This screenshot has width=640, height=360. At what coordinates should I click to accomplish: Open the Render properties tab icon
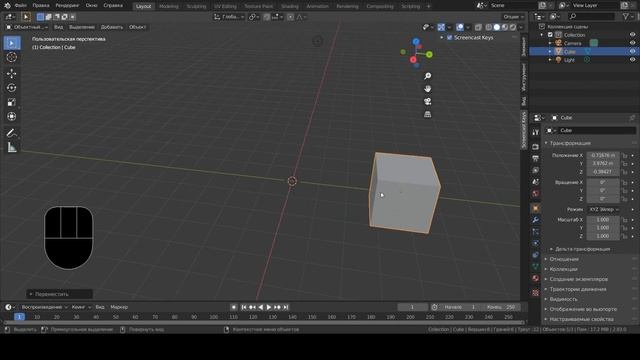pos(536,147)
